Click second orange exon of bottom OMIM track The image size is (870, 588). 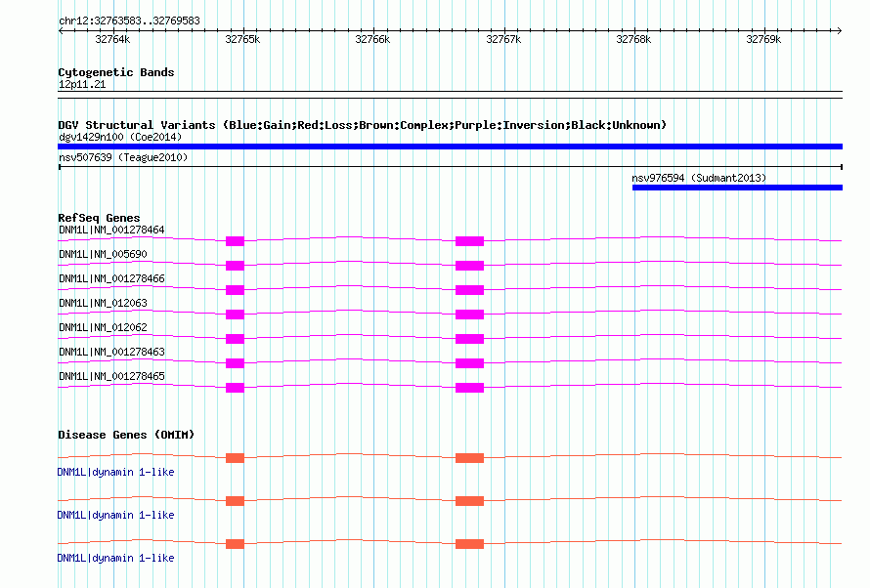point(469,544)
